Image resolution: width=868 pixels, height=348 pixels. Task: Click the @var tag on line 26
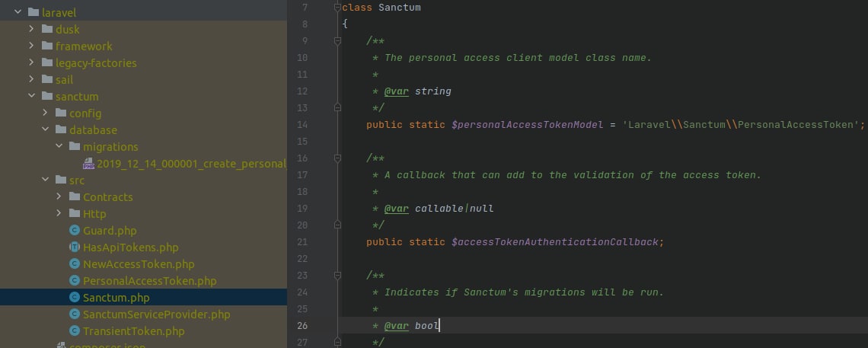tap(397, 325)
